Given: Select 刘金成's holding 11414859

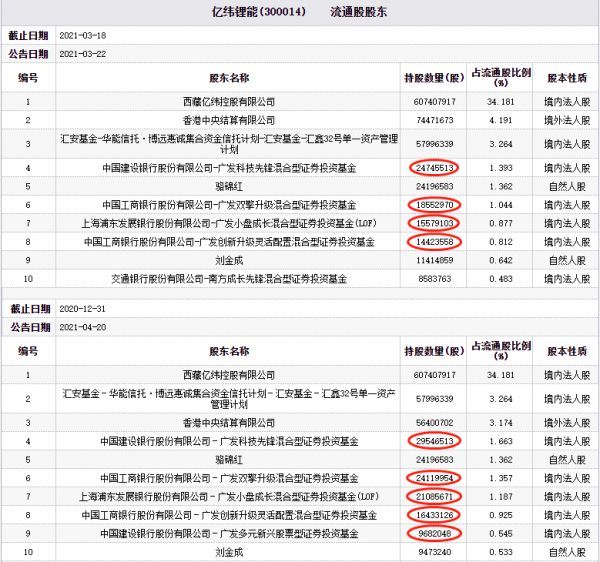Looking at the screenshot, I should (435, 260).
